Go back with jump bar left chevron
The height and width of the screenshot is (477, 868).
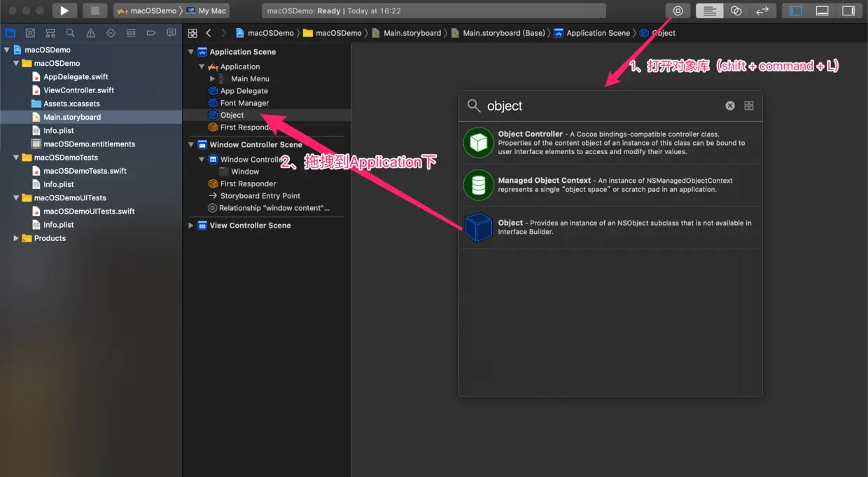209,33
